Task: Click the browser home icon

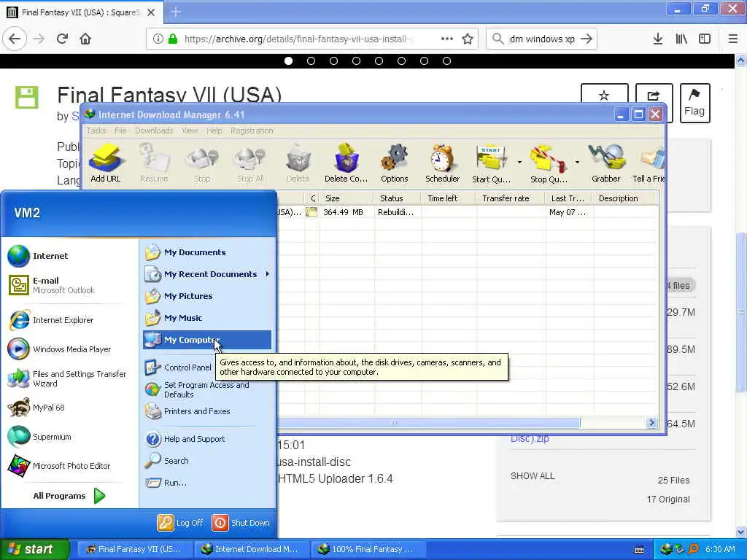Action: click(85, 39)
